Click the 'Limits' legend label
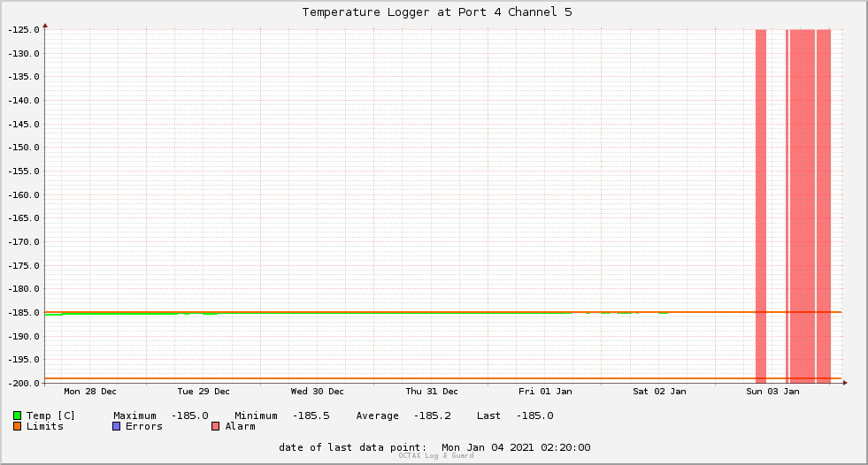868x465 pixels. pos(45,426)
